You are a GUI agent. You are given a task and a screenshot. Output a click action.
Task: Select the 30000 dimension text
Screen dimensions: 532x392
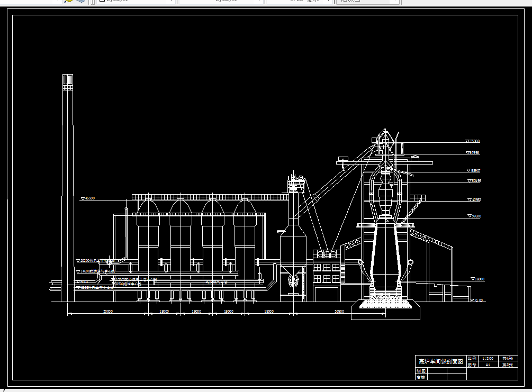tap(108, 311)
